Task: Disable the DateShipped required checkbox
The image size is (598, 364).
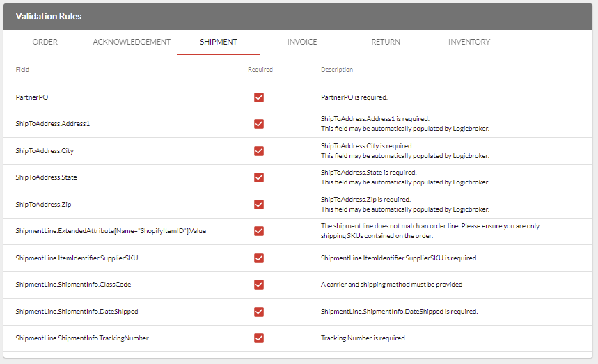Action: (x=259, y=312)
